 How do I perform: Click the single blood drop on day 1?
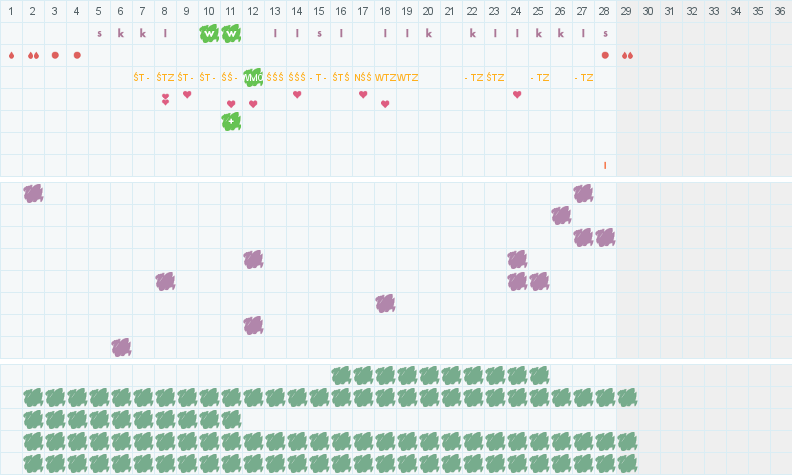[11, 55]
